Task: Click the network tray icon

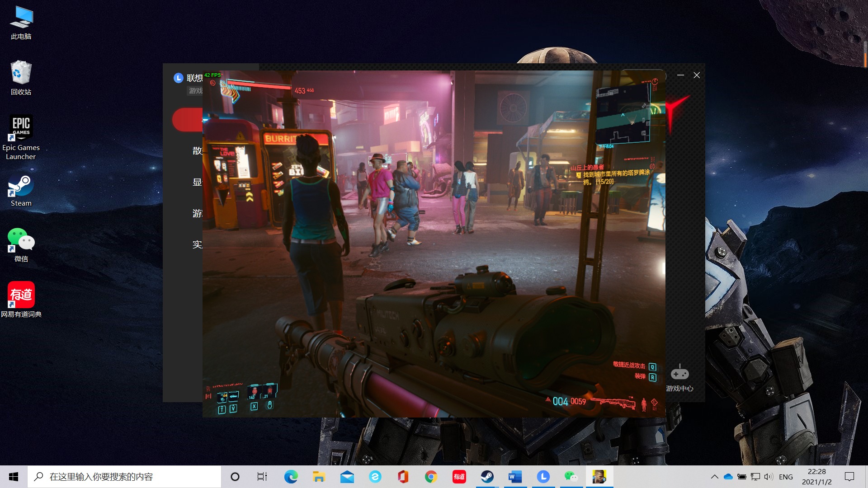Action: [755, 477]
